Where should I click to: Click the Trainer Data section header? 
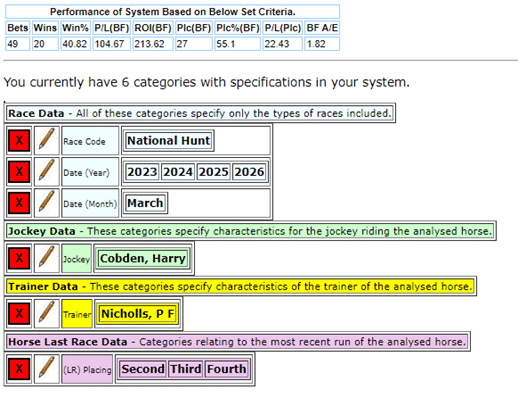[x=240, y=286]
